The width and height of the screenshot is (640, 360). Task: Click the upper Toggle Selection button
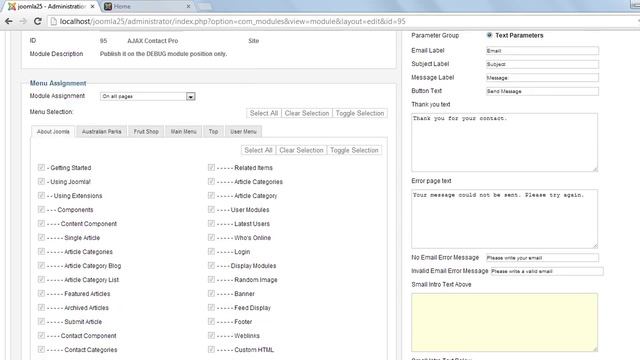point(360,113)
